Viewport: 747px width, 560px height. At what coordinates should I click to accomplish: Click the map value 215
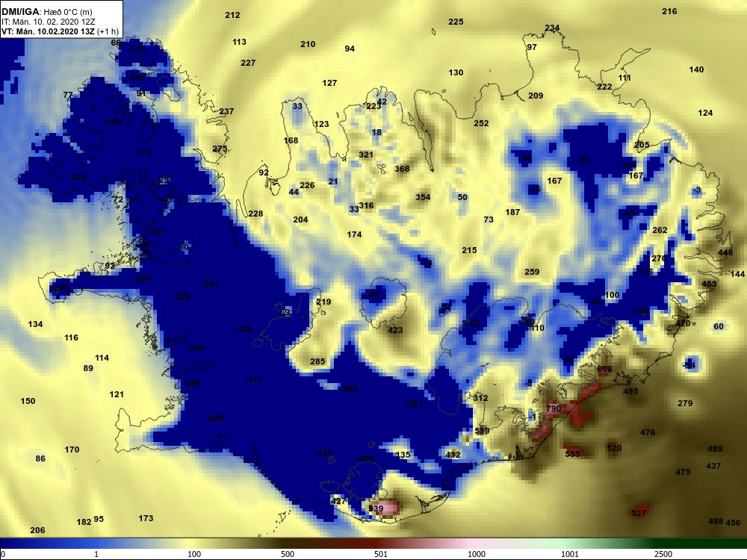point(469,250)
